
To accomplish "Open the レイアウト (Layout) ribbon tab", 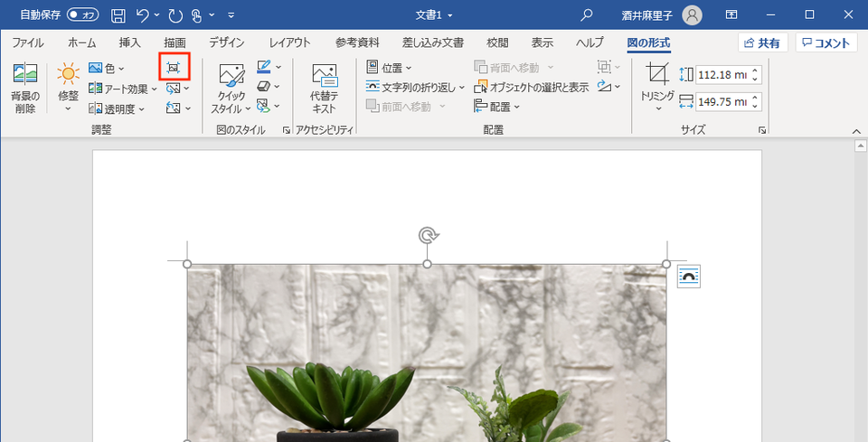I will point(290,43).
